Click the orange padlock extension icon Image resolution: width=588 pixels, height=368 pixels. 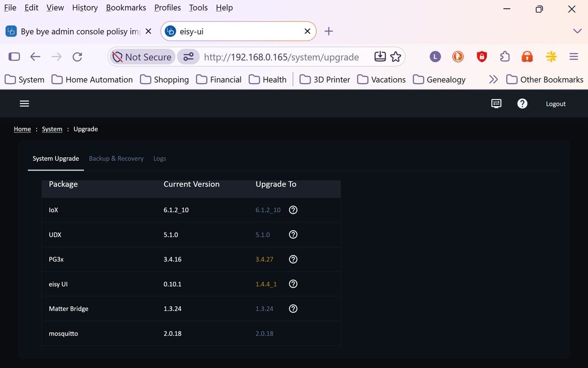[x=527, y=57]
